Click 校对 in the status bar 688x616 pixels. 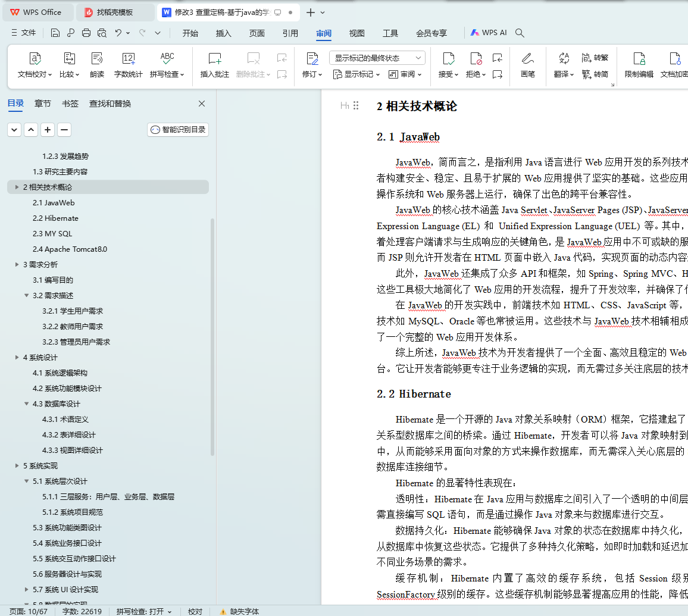195,611
